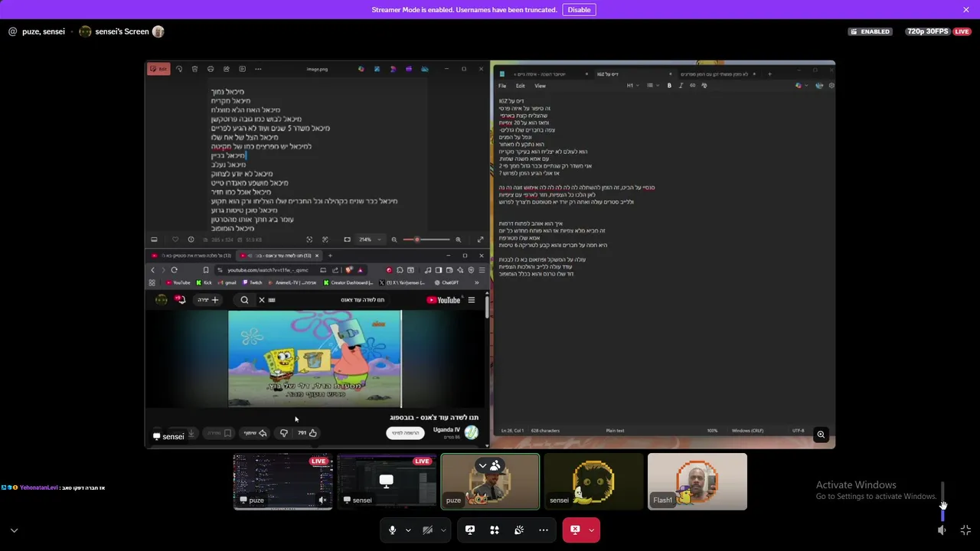The width and height of the screenshot is (980, 551).
Task: Expand the disconnect options arrow
Action: point(591,530)
